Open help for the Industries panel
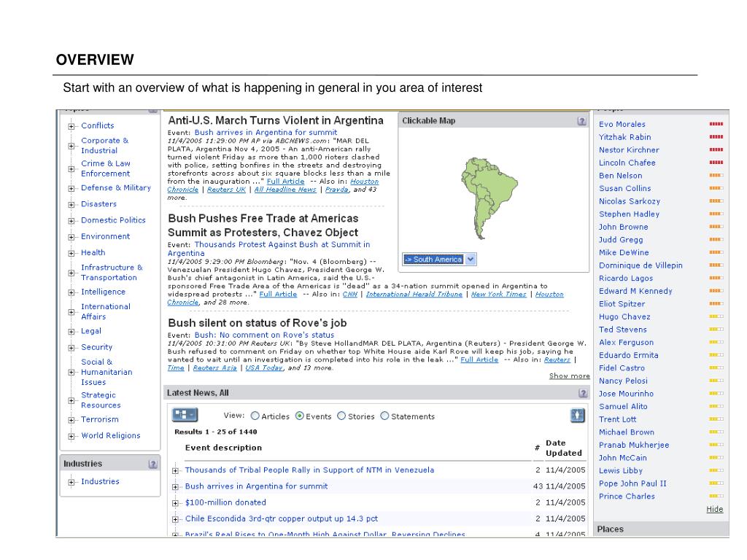 coord(152,464)
